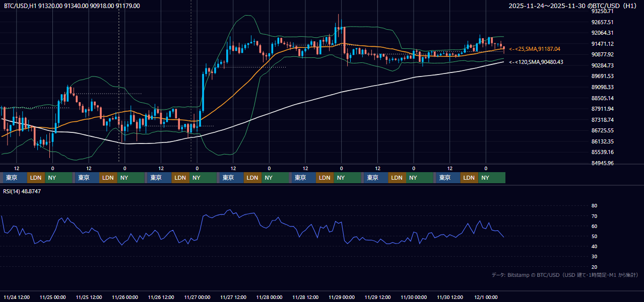
Task: Click the 11/27 00:00 date label
Action: (x=198, y=297)
